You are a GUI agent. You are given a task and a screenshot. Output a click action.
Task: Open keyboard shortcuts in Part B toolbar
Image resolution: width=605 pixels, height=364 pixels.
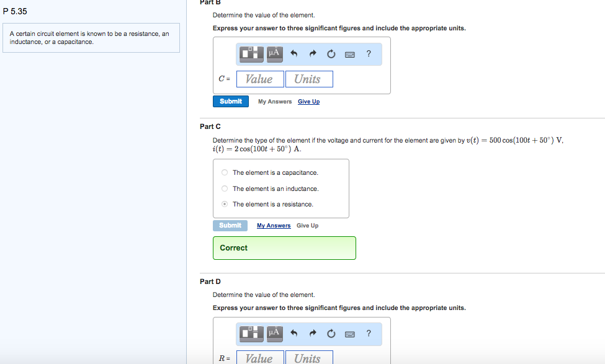coord(350,55)
